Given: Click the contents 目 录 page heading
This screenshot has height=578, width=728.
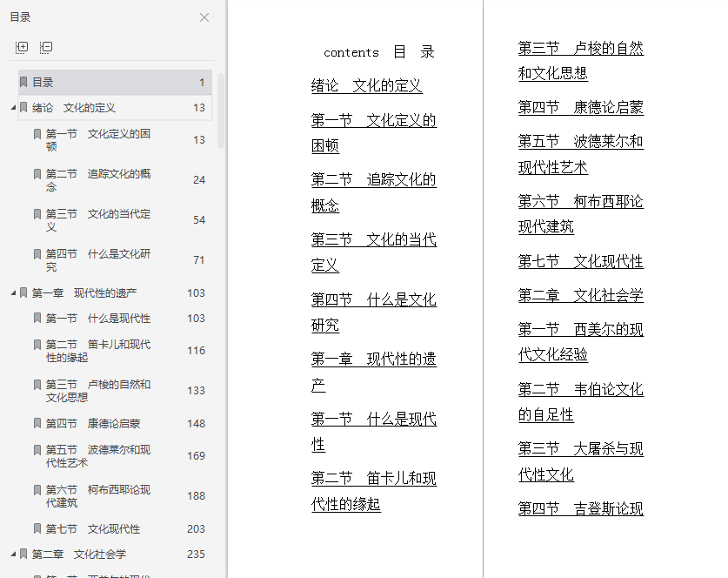Looking at the screenshot, I should [379, 52].
